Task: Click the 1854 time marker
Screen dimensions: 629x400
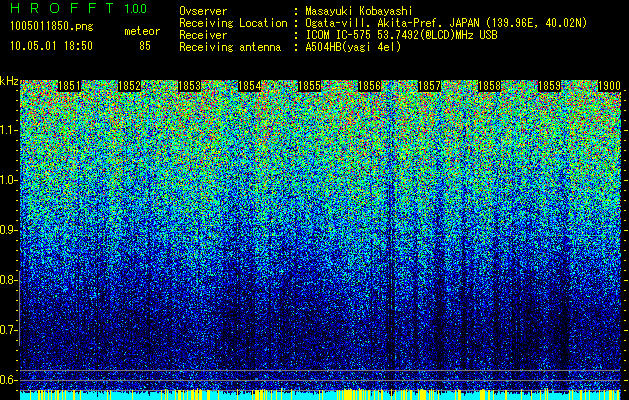Action: tap(250, 86)
